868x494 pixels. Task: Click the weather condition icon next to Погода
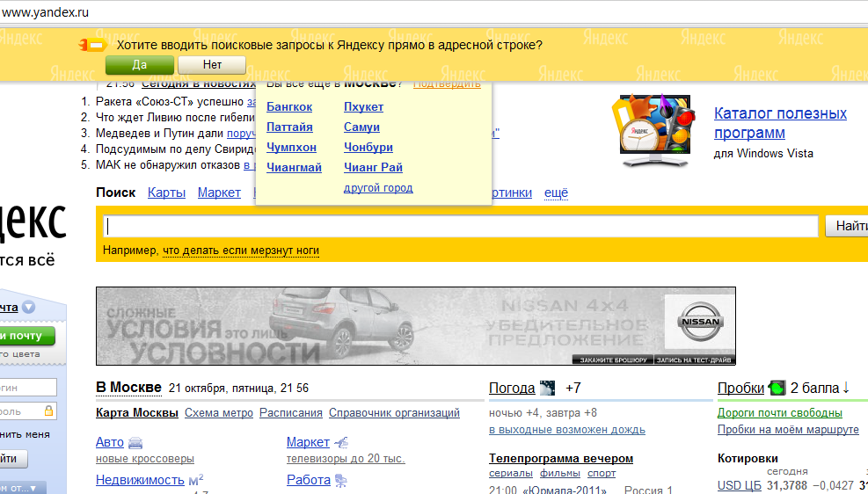[x=547, y=388]
